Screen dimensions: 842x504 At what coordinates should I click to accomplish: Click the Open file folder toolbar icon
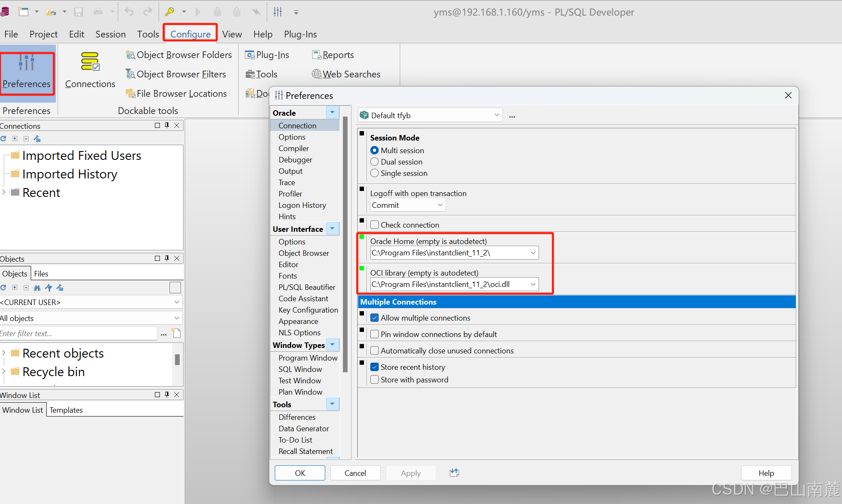point(51,12)
